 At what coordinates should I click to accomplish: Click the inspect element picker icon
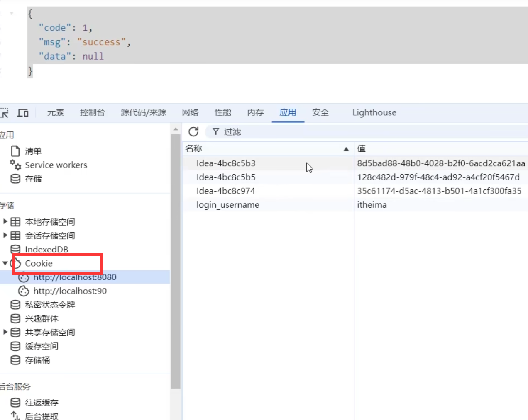4,113
